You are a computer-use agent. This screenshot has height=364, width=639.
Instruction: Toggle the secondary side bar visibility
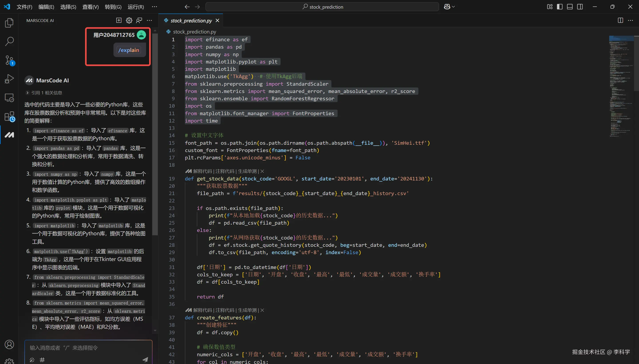(580, 7)
